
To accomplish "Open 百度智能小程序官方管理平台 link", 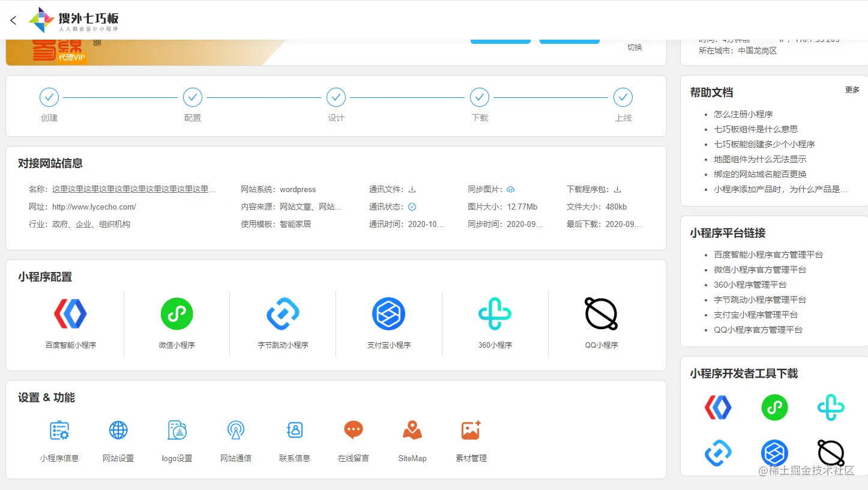I will (768, 255).
